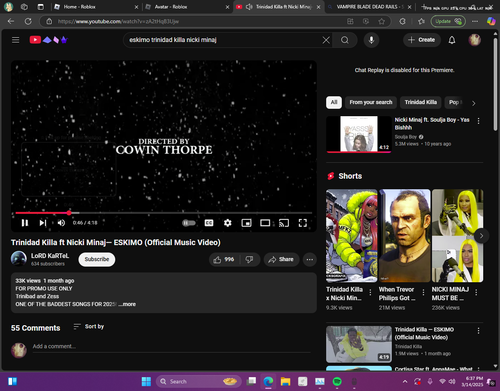The width and height of the screenshot is (500, 391).
Task: Open the Trinidad Killa x Nicki Min... short
Action: [x=351, y=236]
